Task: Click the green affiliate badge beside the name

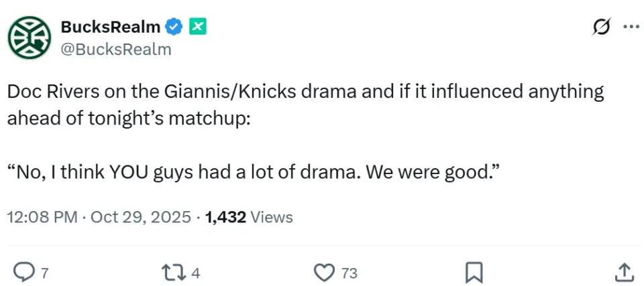Action: pos(197,27)
